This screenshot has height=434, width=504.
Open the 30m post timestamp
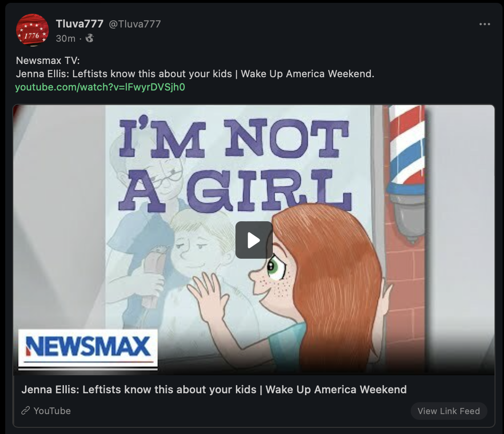tap(65, 38)
